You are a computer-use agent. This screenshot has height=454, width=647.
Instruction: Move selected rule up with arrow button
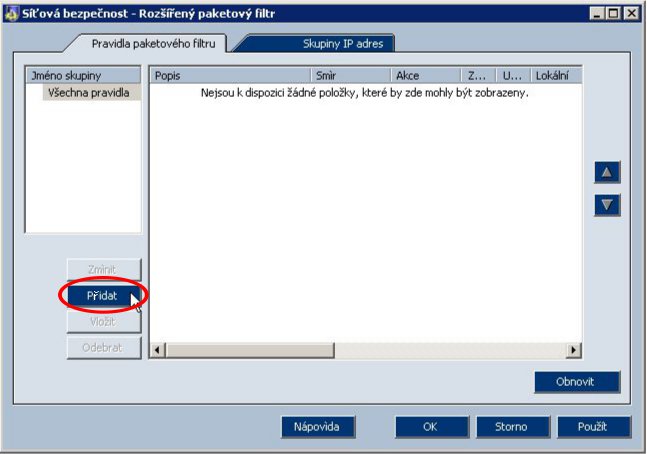tap(607, 172)
